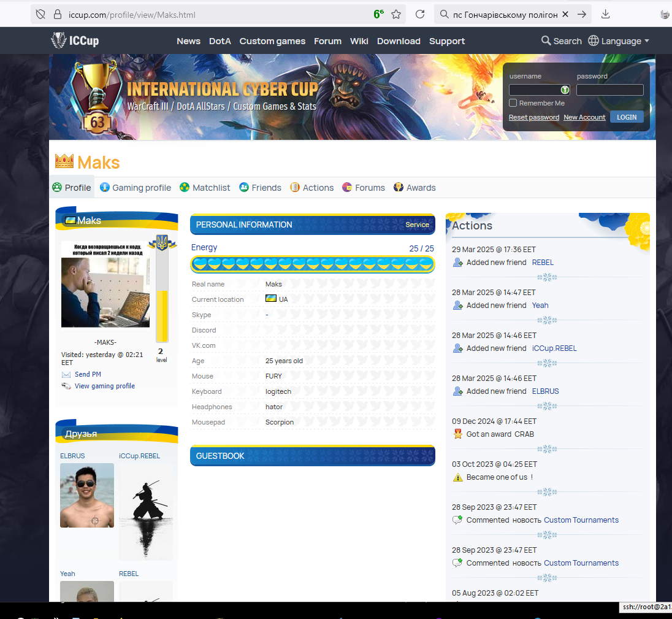
Task: Open the Download menu item
Action: pos(399,41)
